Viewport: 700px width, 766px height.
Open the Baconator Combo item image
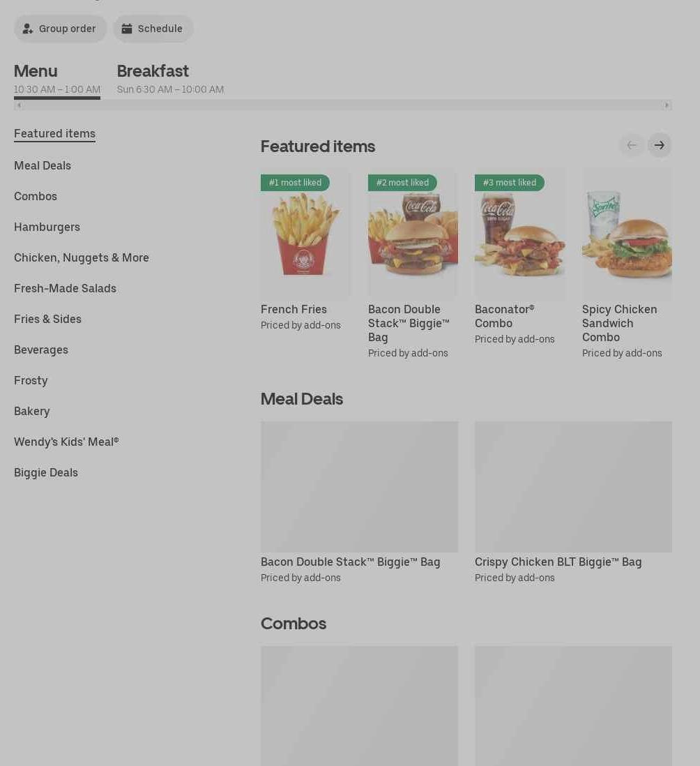tap(520, 234)
